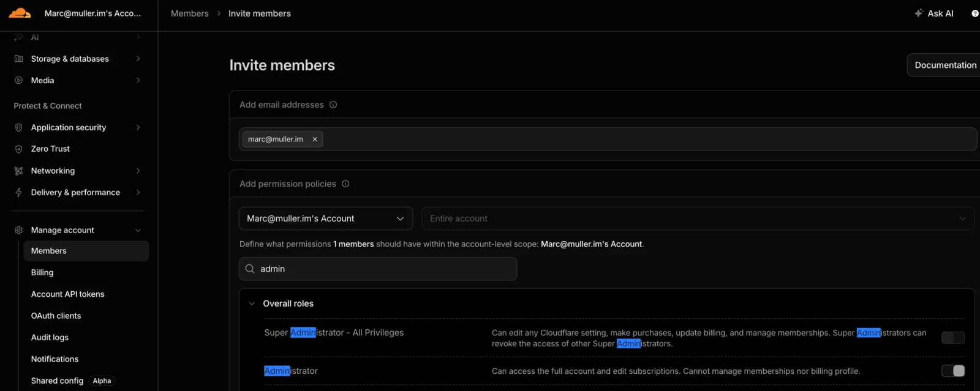The image size is (980, 391).
Task: Click the Super Administrator - All Privileges row label
Action: coord(334,333)
